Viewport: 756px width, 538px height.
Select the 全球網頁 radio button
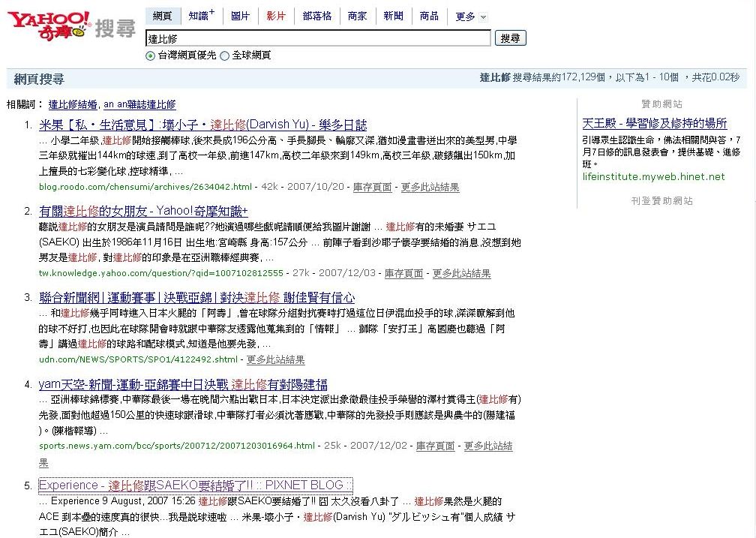pos(225,56)
